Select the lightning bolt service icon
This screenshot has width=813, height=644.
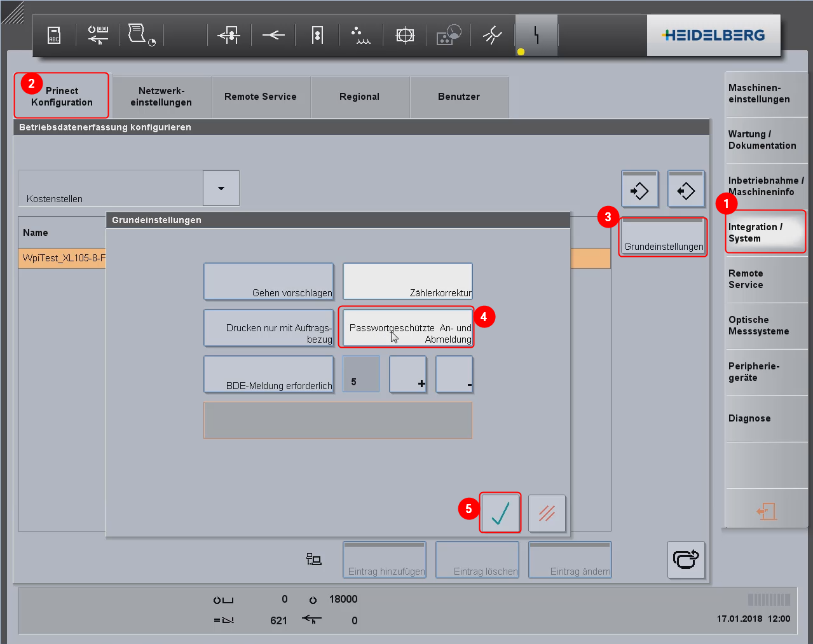(536, 35)
